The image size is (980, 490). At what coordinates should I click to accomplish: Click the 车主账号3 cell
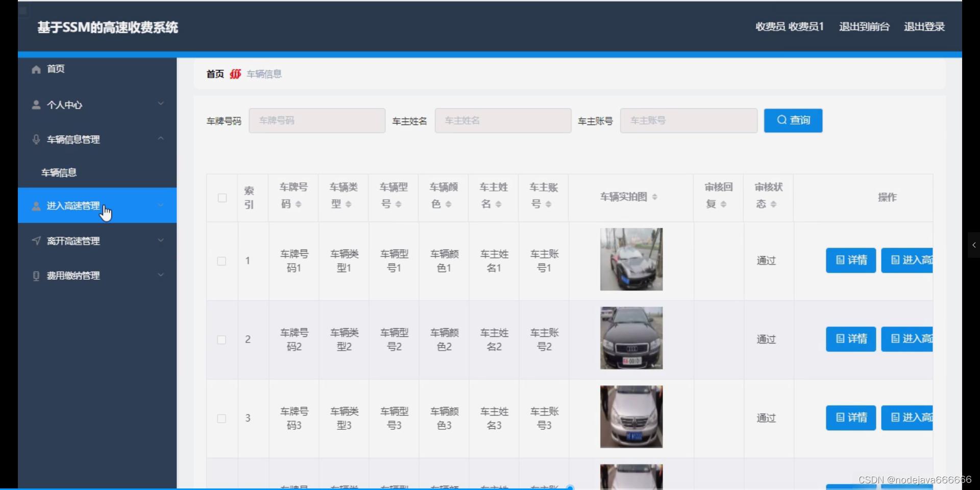click(544, 418)
